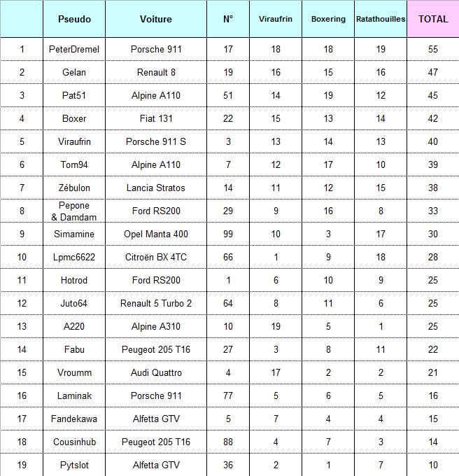Click the Ratathouilles column header
Viewport: 459px width, 476px height.
point(381,19)
